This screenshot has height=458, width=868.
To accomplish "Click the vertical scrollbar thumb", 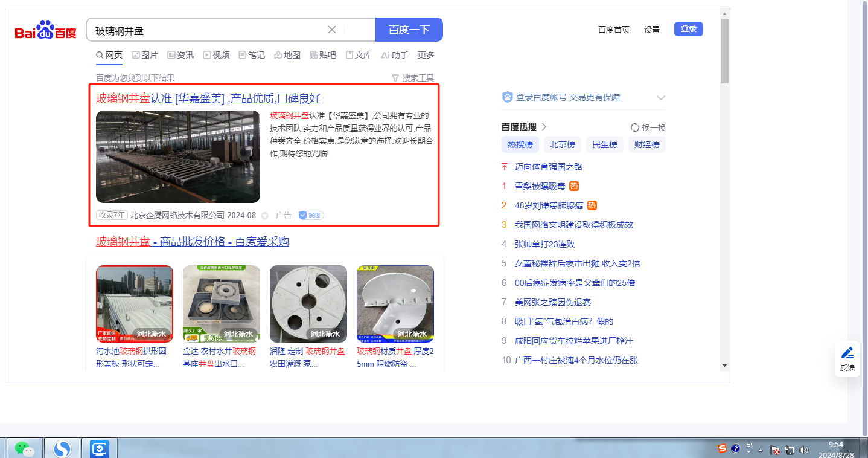I will coord(724,51).
